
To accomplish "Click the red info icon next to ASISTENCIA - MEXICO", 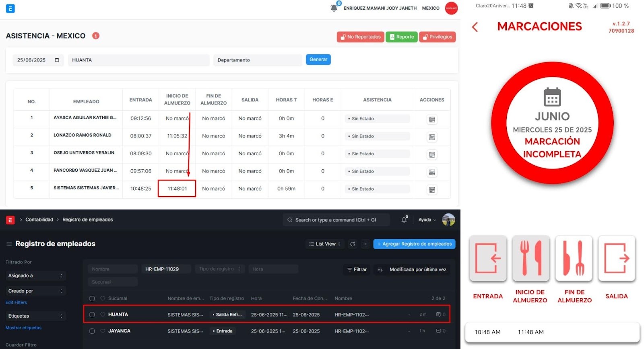I will [x=96, y=36].
